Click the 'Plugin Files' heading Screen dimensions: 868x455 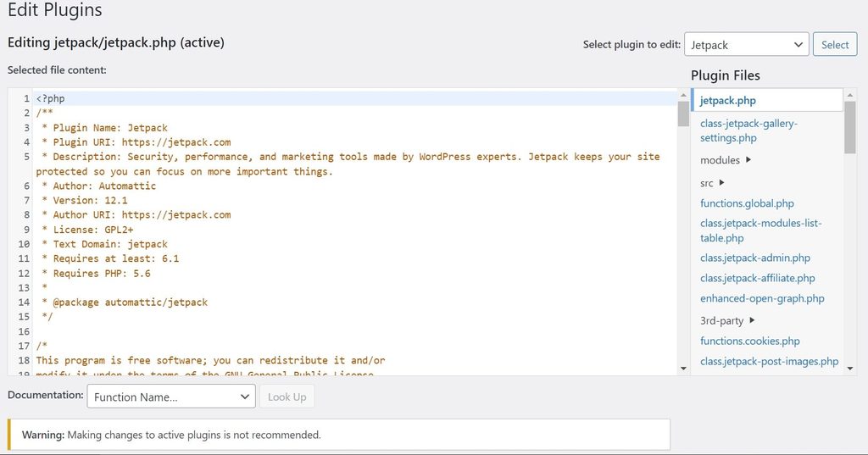726,75
